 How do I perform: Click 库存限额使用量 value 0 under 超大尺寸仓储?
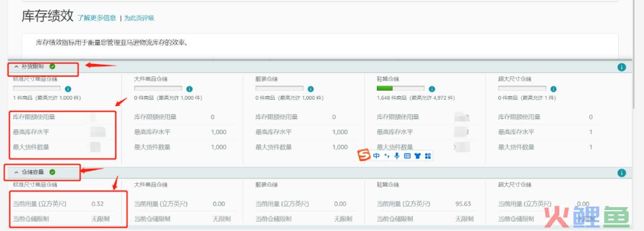(x=590, y=117)
